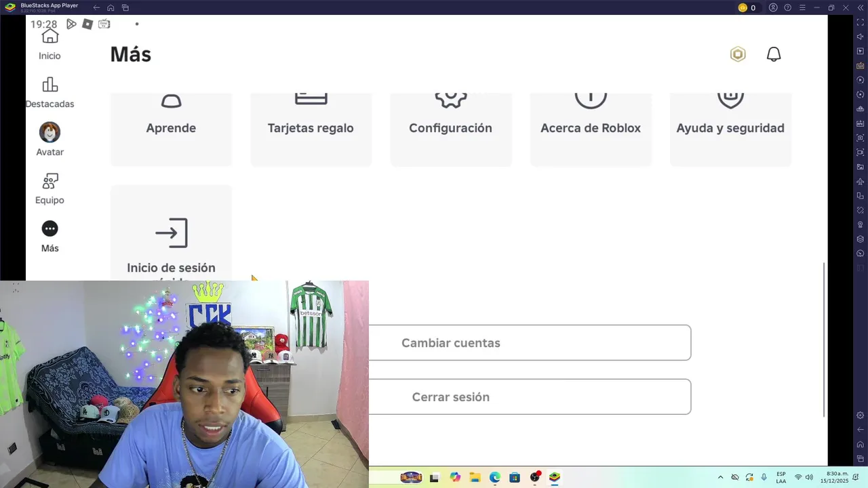
Task: Click BlueStacks side toolbar home icon
Action: pos(861,445)
